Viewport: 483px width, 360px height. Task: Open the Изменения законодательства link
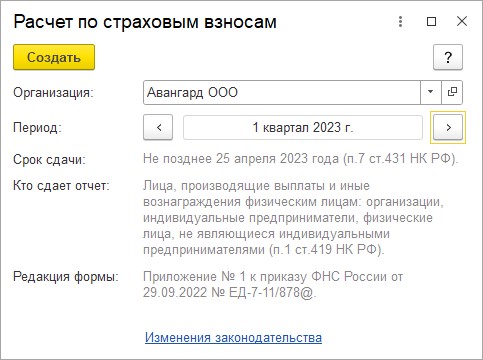(x=233, y=337)
